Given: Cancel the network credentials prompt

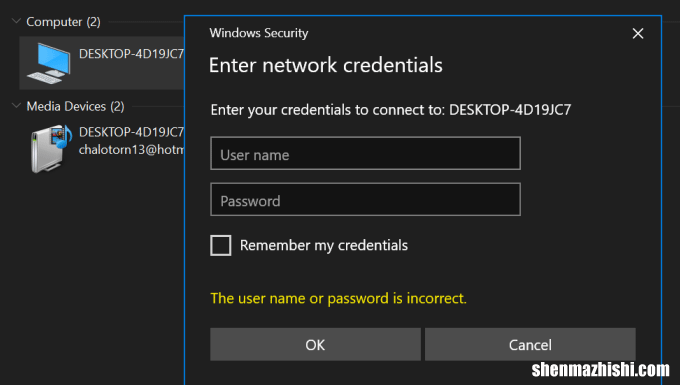Looking at the screenshot, I should (x=530, y=344).
